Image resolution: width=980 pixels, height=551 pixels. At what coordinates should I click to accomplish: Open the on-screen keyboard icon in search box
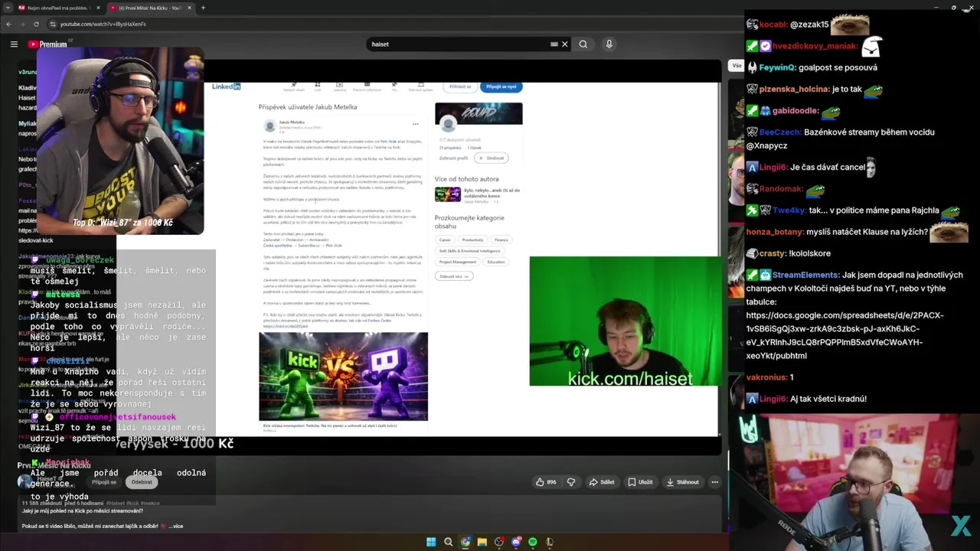[554, 44]
